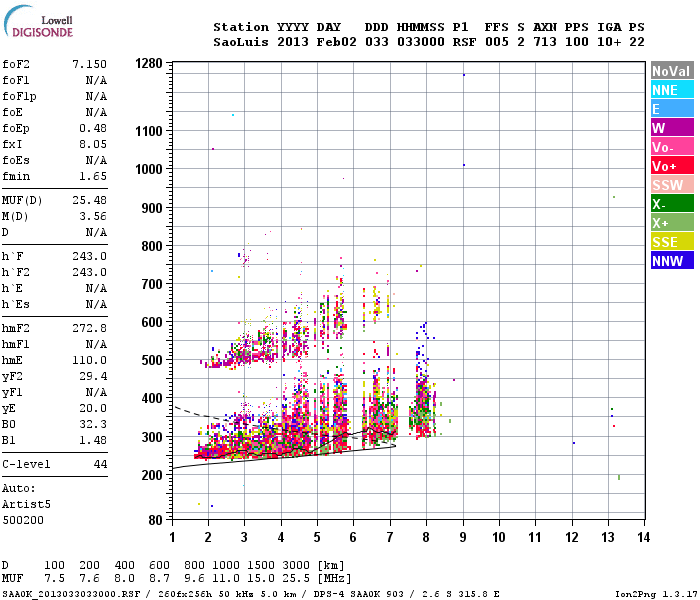Viewport: 700px width, 600px height.
Task: Select the SSW legend swatch
Action: 672,185
